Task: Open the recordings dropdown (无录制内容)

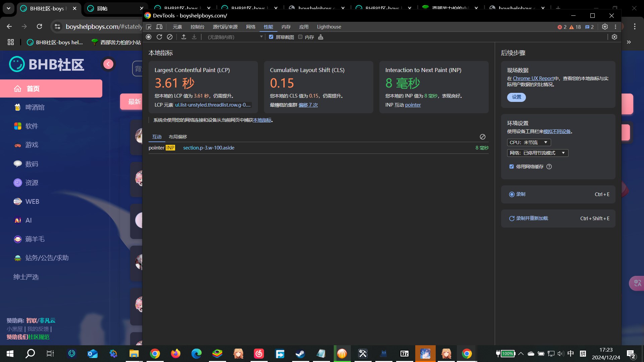Action: pyautogui.click(x=234, y=37)
